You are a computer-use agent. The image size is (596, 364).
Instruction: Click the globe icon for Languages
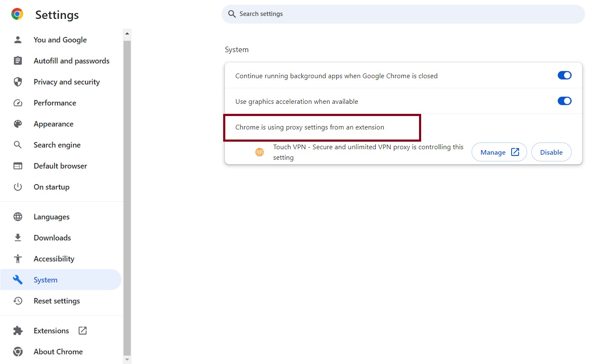[x=18, y=217]
